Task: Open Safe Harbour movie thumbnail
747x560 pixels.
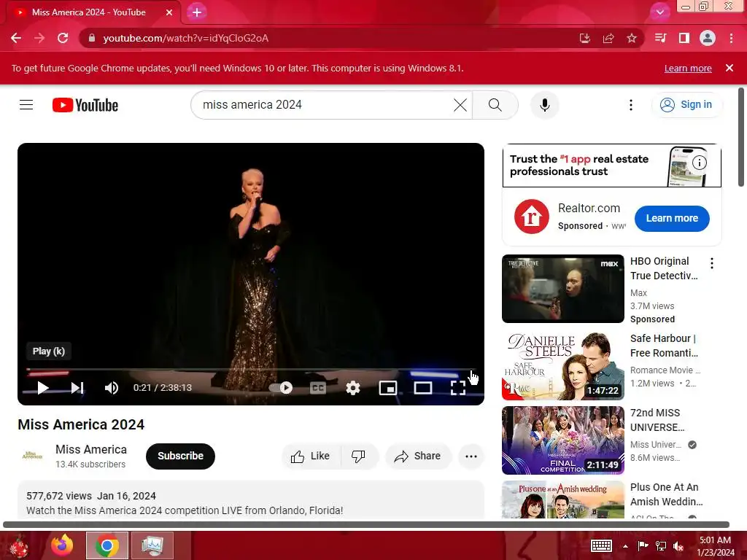Action: coord(562,366)
